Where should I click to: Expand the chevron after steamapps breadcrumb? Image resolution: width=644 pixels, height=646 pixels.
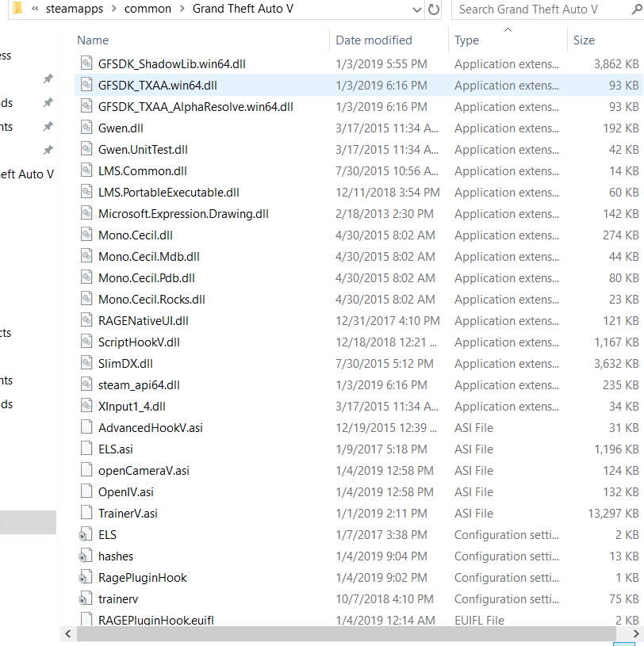click(113, 9)
